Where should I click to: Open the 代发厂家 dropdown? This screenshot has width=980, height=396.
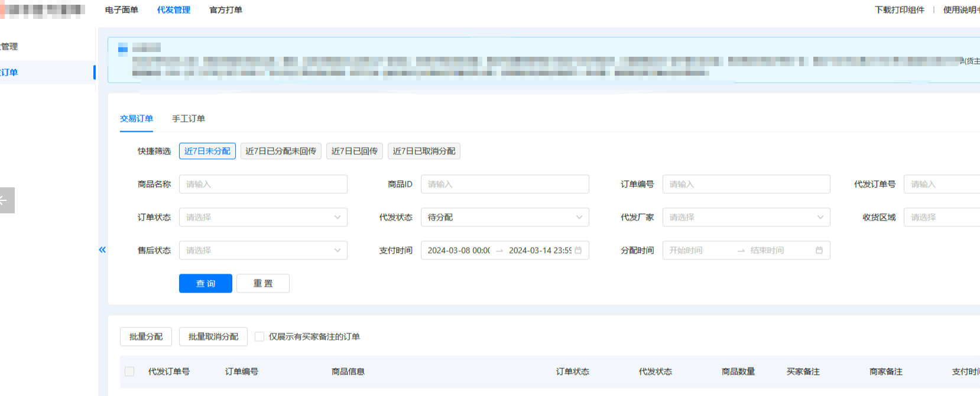(x=747, y=218)
